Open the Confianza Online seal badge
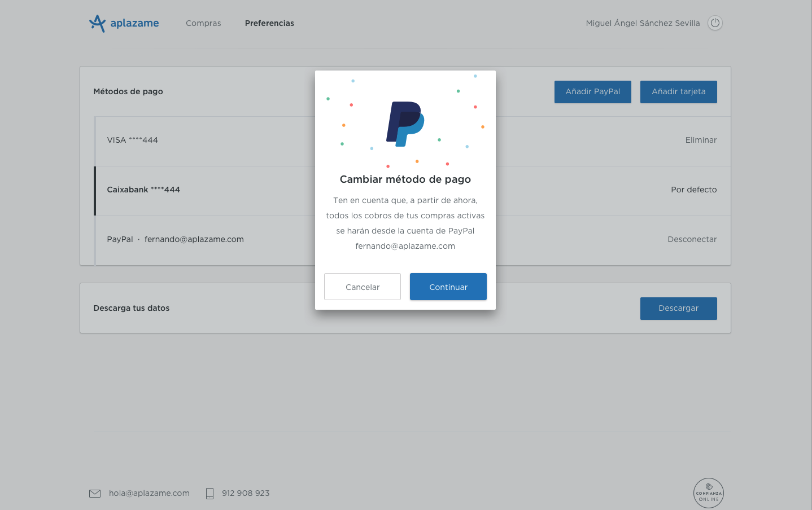The height and width of the screenshot is (510, 812). tap(709, 493)
